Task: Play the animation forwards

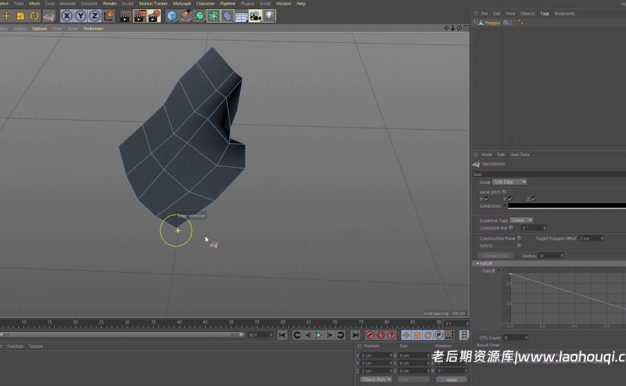Action: tap(318, 335)
